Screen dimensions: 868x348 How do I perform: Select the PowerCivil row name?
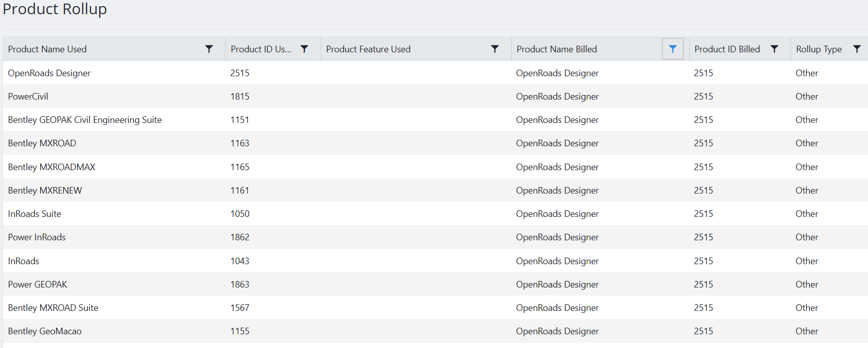pos(28,97)
